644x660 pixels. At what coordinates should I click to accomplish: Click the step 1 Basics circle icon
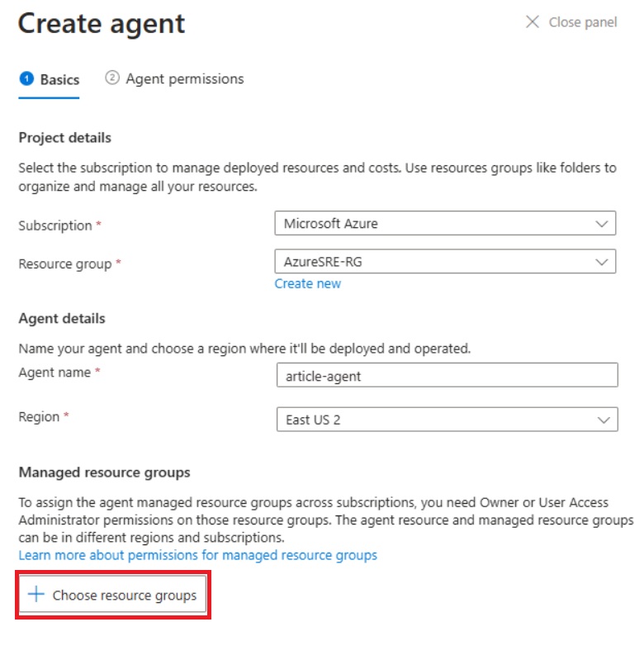(26, 79)
